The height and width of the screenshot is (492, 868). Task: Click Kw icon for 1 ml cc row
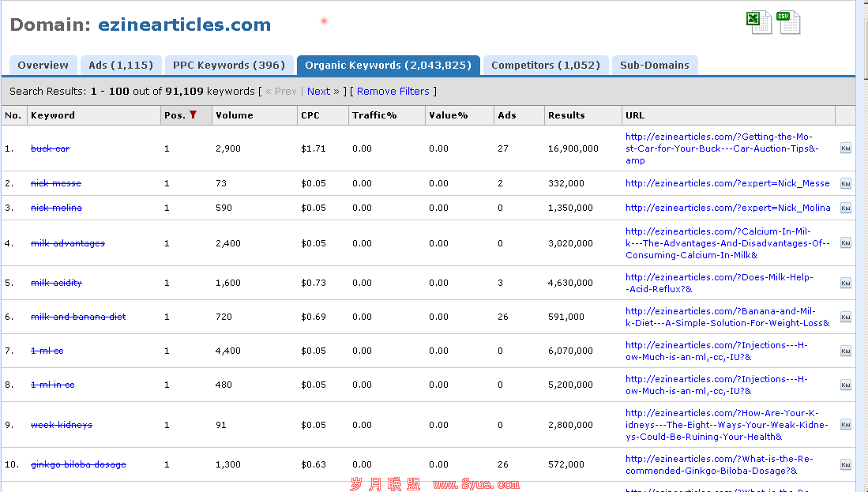click(x=845, y=351)
